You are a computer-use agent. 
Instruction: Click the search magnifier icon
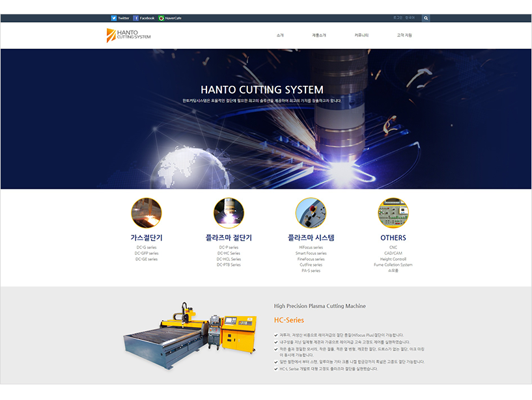pyautogui.click(x=426, y=18)
